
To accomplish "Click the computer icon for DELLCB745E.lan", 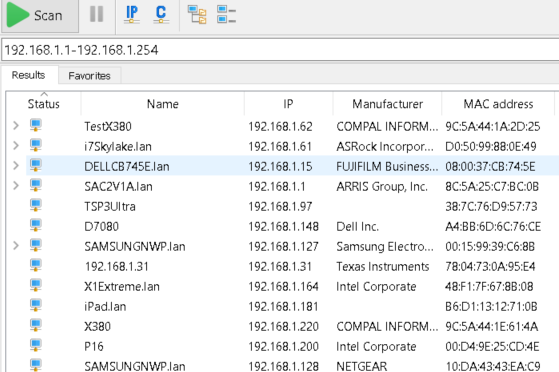I will (x=36, y=165).
